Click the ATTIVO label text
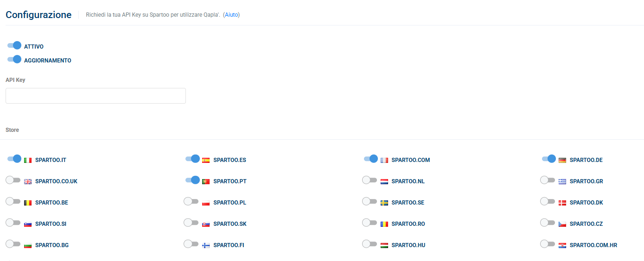 pyautogui.click(x=34, y=47)
